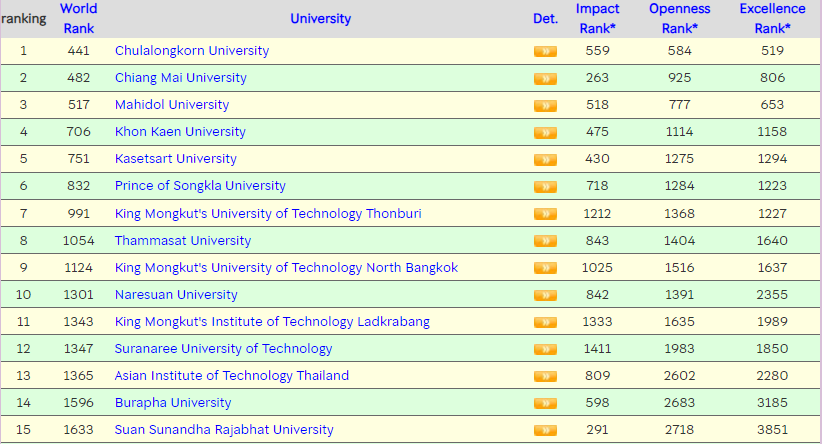Open Suranaree University of Technology link
Screen dimensions: 822x444
[223, 349]
